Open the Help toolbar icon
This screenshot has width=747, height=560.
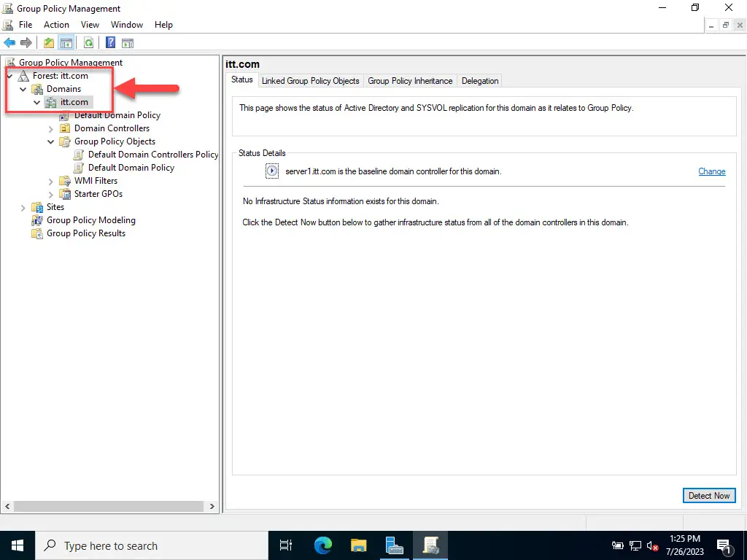point(111,43)
